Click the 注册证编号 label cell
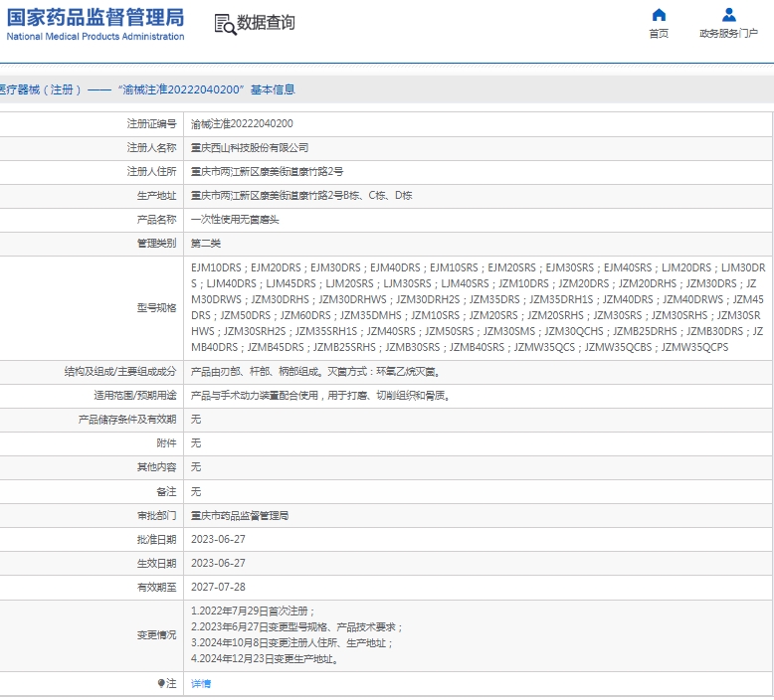The width and height of the screenshot is (774, 700). (92, 124)
